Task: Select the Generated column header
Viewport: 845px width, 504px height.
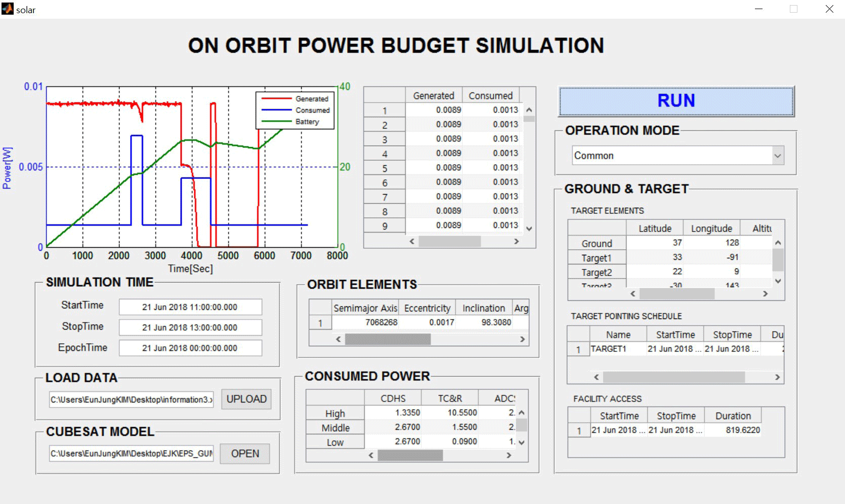Action: tap(434, 96)
